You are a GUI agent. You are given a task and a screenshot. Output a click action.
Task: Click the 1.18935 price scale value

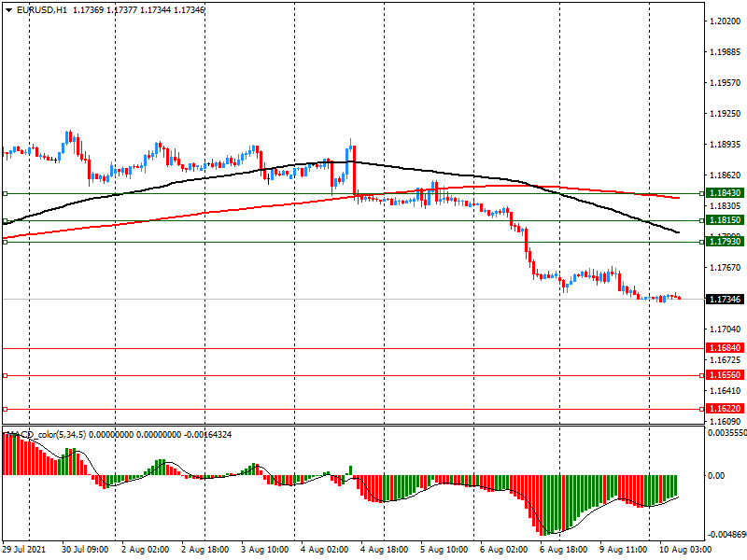pos(726,145)
